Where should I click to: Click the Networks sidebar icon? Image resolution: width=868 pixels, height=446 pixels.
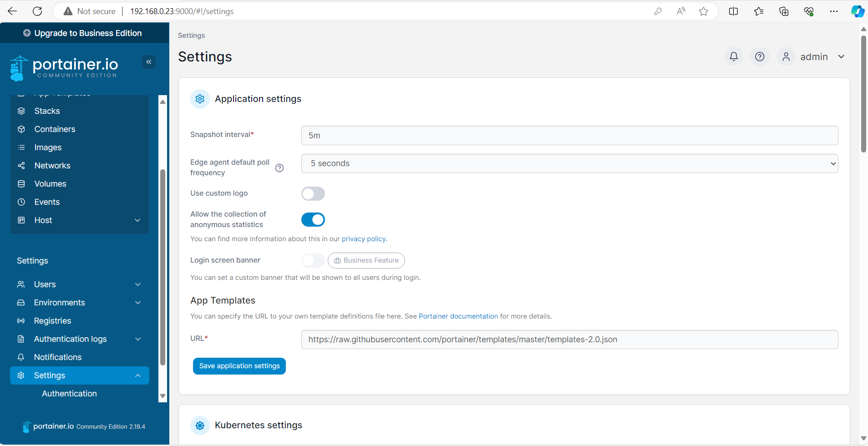tap(21, 165)
